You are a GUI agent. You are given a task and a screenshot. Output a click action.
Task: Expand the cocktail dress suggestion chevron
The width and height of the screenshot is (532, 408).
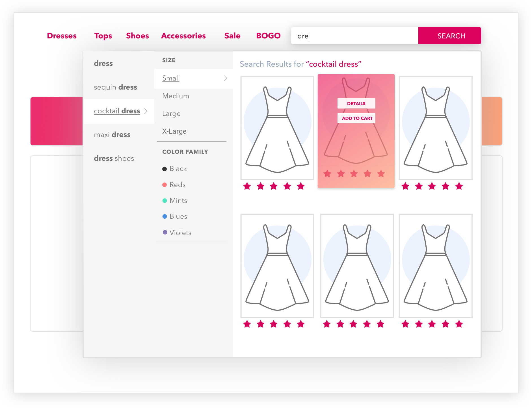146,111
